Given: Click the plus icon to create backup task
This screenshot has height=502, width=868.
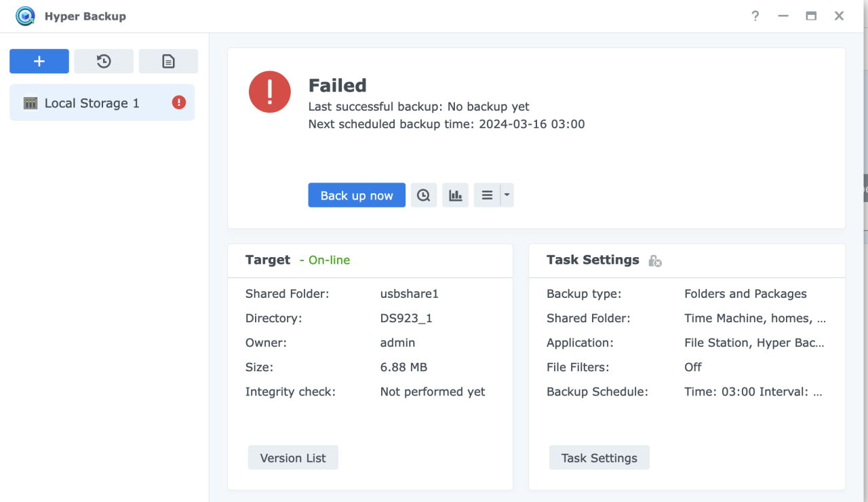Looking at the screenshot, I should [x=39, y=61].
